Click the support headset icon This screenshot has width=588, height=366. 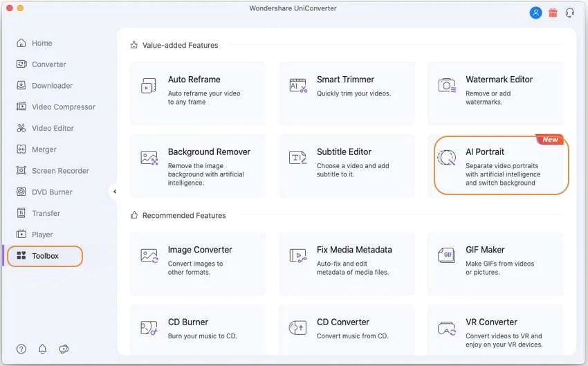(x=570, y=13)
